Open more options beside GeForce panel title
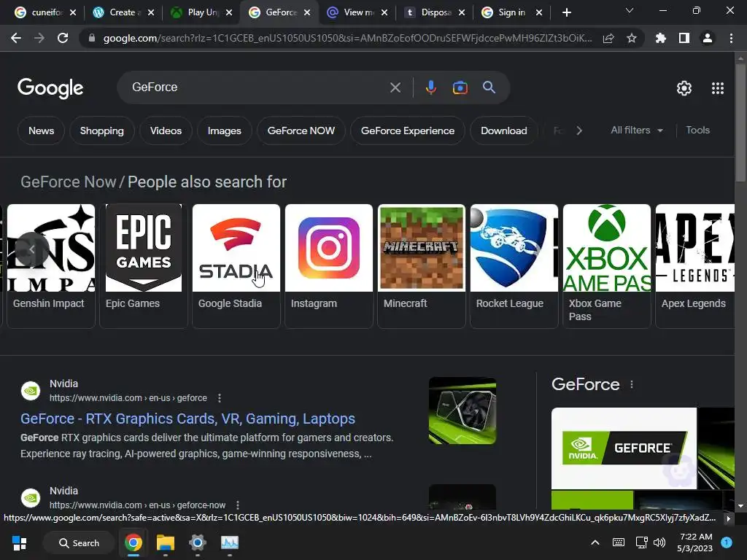747x560 pixels. [632, 384]
